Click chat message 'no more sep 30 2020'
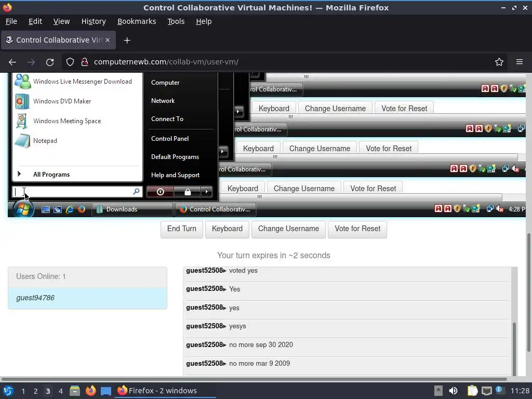Viewport: 532px width, 399px height. click(x=261, y=345)
